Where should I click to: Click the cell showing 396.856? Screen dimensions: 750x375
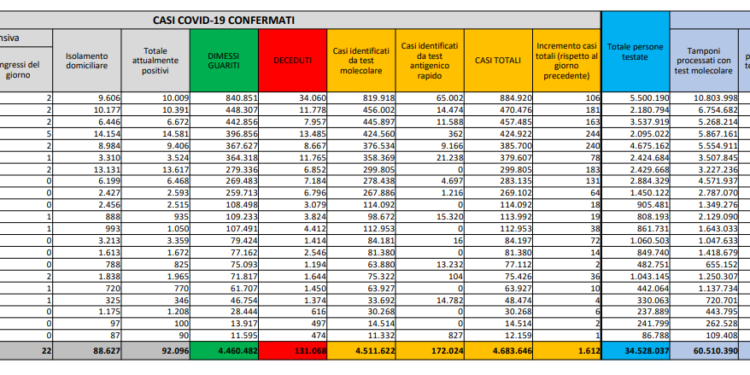point(224,133)
